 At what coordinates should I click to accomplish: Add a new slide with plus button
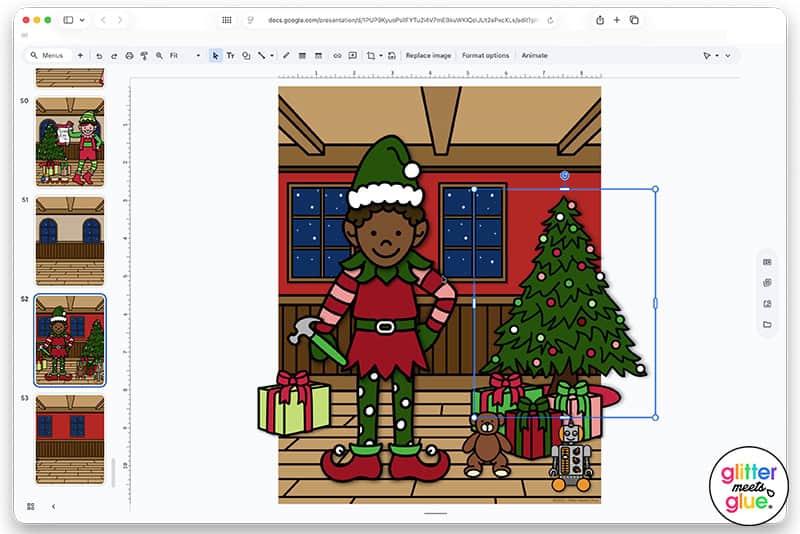(x=81, y=55)
